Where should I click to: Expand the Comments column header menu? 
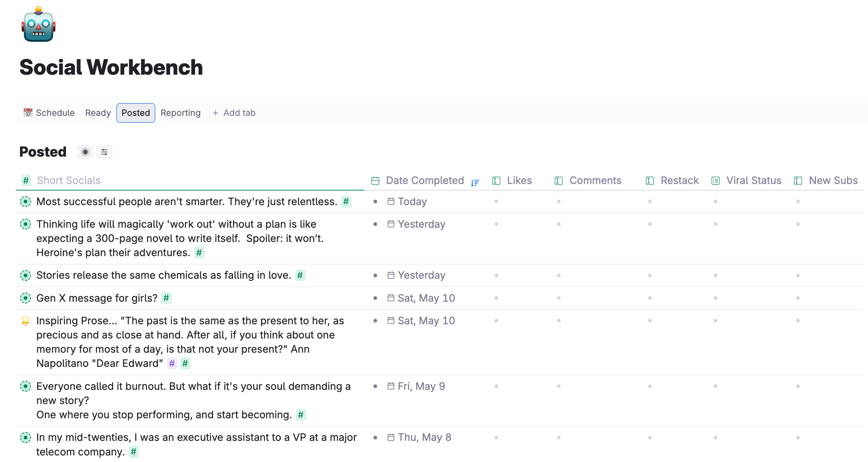pyautogui.click(x=595, y=180)
